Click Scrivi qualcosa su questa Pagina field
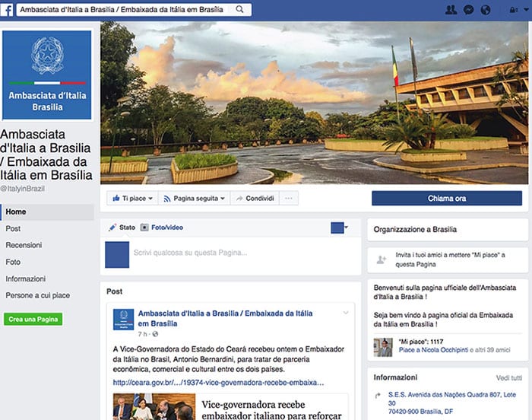 (x=190, y=253)
